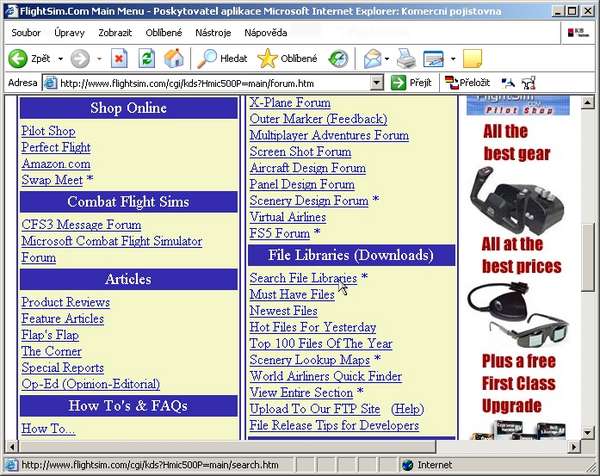The image size is (600, 476).
Task: Open the How To... link
Action: coord(48,429)
